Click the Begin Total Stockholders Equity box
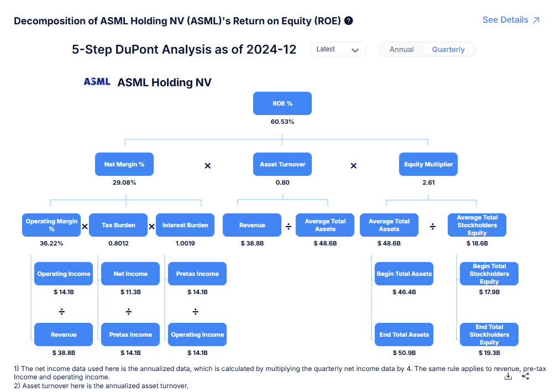 point(489,274)
